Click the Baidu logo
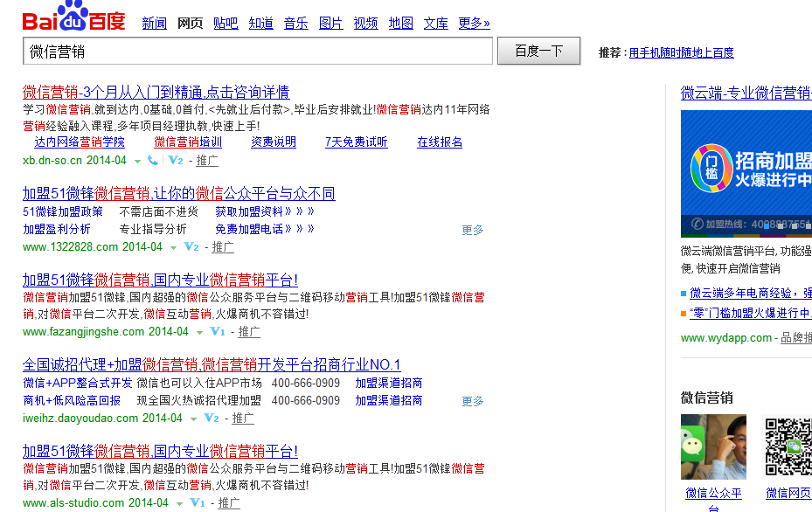The image size is (812, 512). click(73, 17)
